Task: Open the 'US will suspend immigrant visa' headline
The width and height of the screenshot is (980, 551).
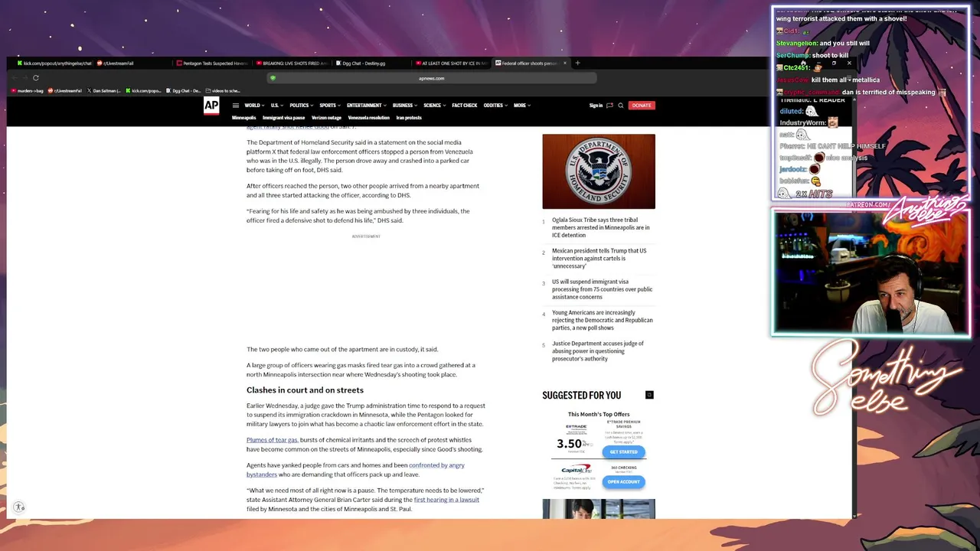Action: point(603,289)
